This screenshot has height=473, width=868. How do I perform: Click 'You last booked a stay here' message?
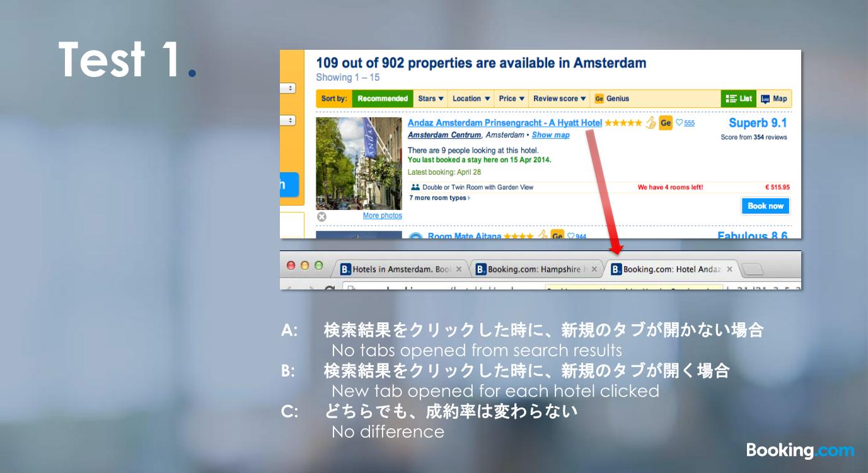480,160
